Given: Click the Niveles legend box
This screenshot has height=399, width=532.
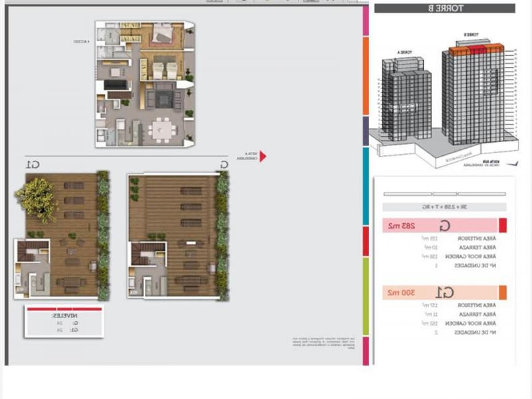Looking at the screenshot, I should tap(64, 322).
